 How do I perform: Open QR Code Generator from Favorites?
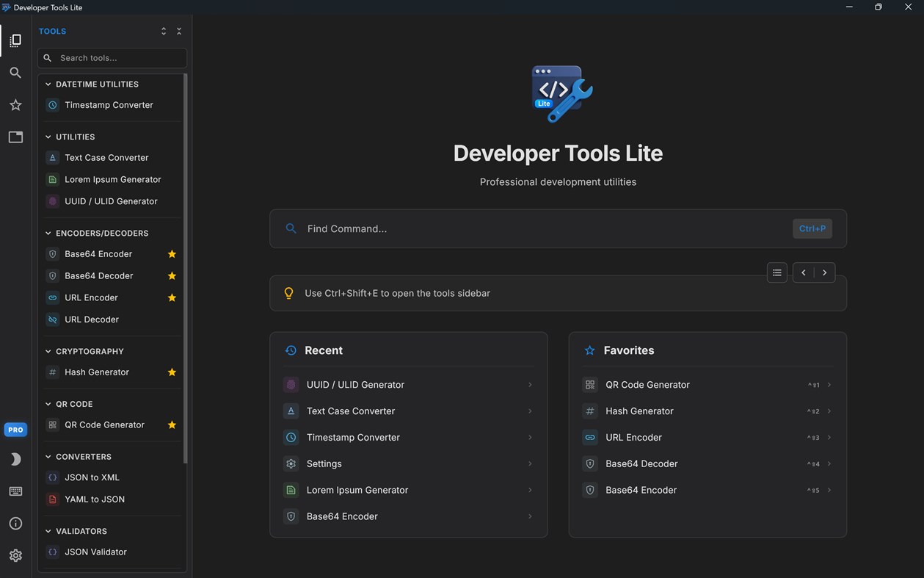tap(707, 385)
